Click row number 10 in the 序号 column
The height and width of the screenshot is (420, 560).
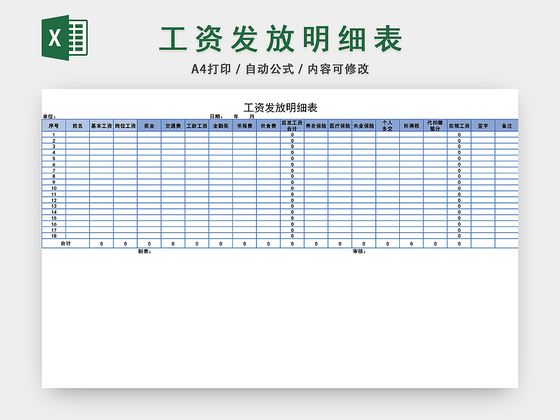[x=54, y=188]
